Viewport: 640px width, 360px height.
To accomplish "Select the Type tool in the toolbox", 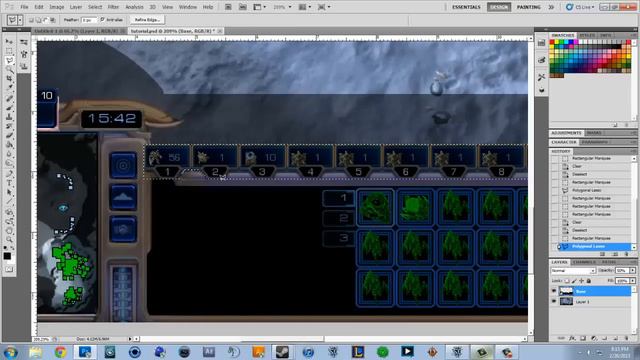I will point(9,183).
